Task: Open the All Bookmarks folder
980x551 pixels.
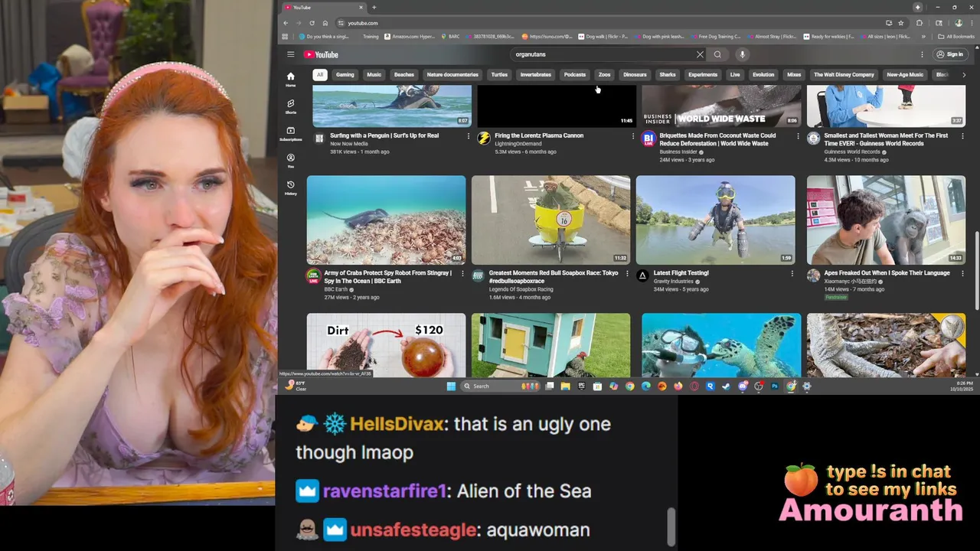Action: click(956, 37)
